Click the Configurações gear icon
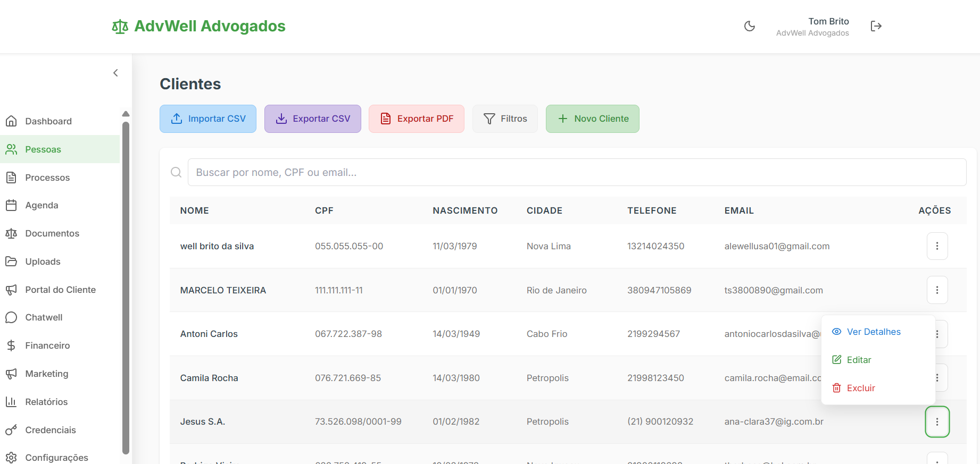Screen dimensions: 980x464 (x=11, y=458)
